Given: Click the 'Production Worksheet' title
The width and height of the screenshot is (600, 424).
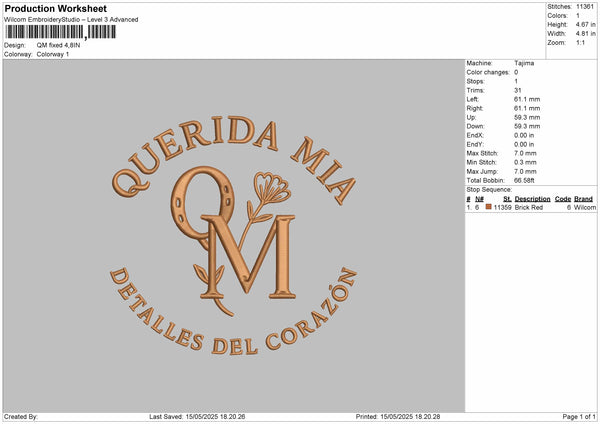Looking at the screenshot, I should click(x=55, y=8).
